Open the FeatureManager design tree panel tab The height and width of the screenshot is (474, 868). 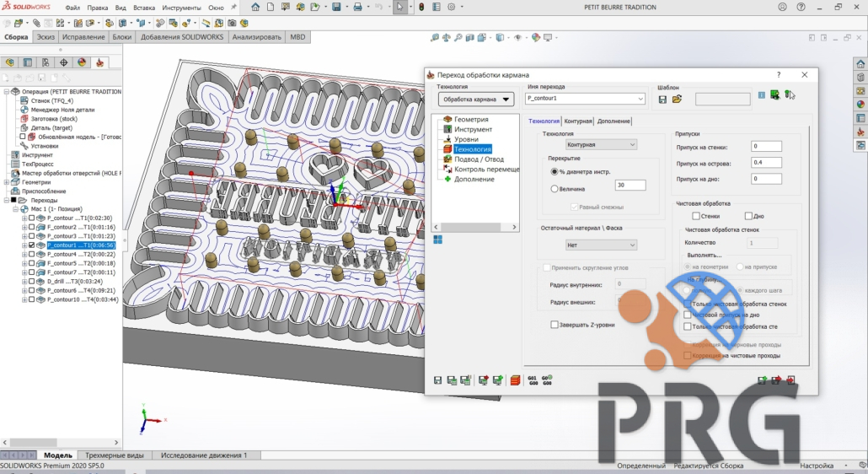pos(10,62)
